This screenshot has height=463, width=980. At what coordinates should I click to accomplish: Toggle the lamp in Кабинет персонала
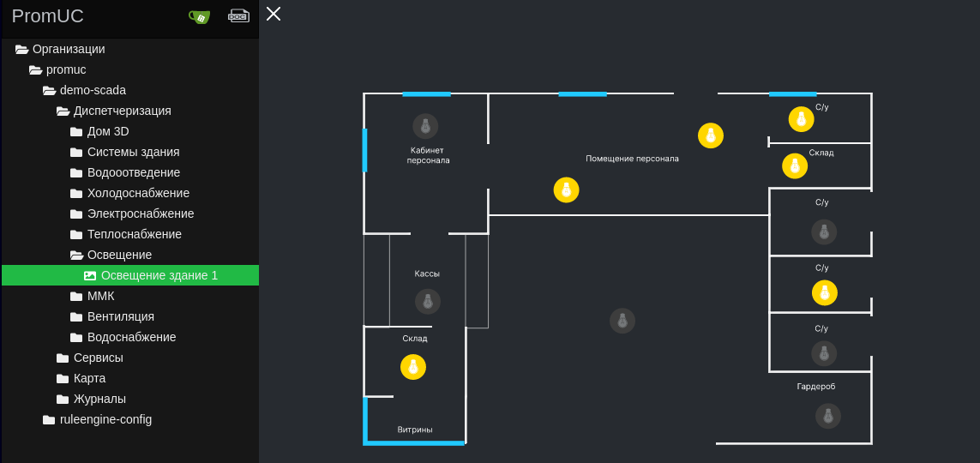click(425, 126)
